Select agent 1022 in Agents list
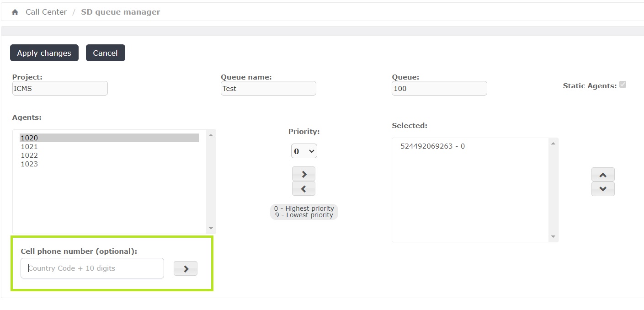This screenshot has width=644, height=310. click(29, 155)
